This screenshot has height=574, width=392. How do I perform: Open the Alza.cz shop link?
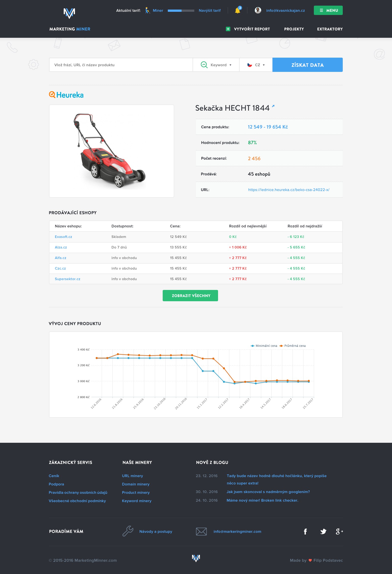point(61,247)
